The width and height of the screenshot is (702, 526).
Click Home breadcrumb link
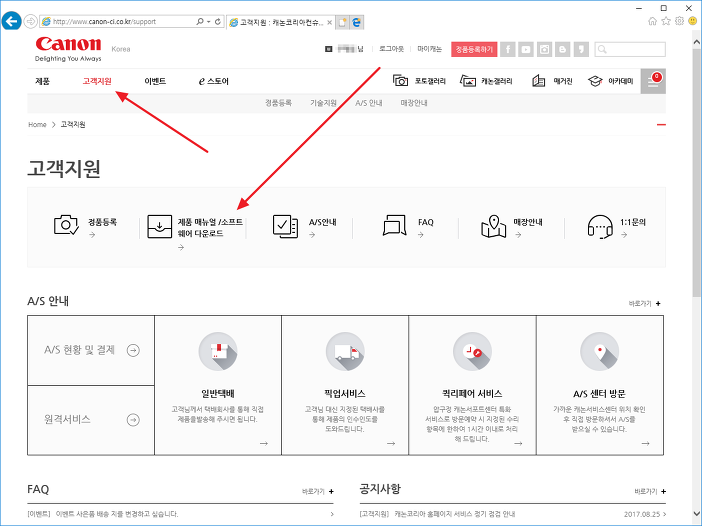pos(37,124)
